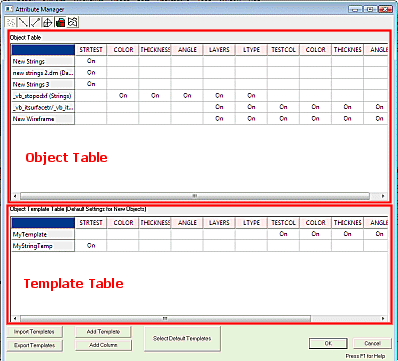Toggle LAYERS On for New Wireframe

point(219,119)
